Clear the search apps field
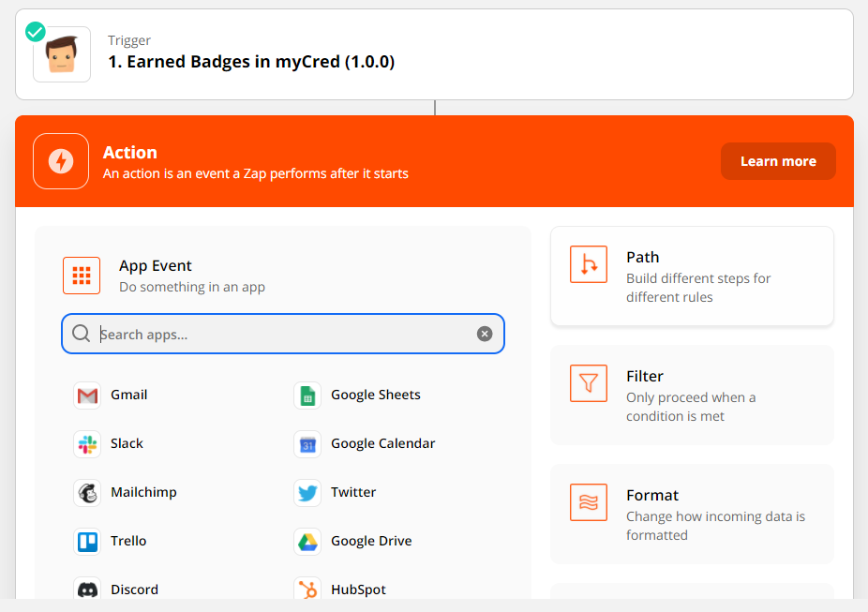The height and width of the screenshot is (612, 868). tap(485, 334)
